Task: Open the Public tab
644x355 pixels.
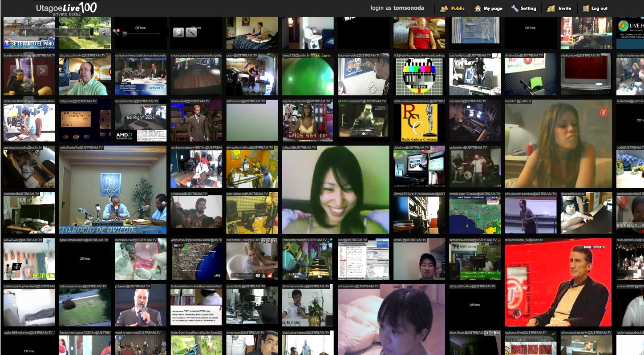Action: coord(453,8)
